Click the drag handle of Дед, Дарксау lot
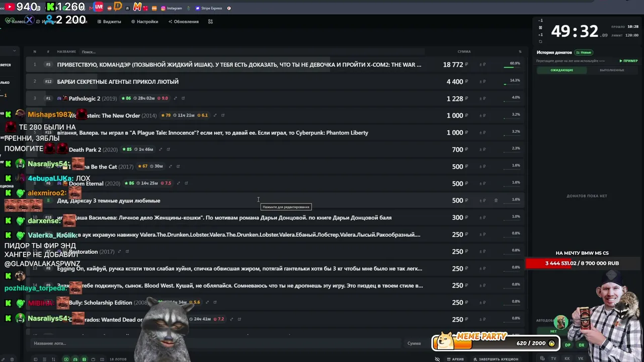 pos(48,200)
